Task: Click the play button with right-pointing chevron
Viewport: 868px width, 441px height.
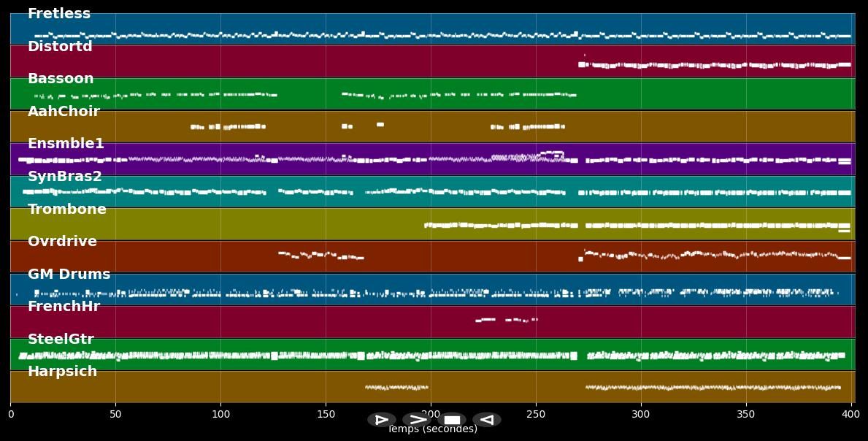Action: click(x=417, y=420)
